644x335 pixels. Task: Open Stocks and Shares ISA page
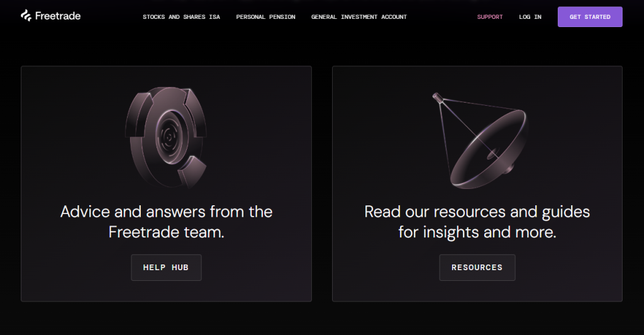[181, 17]
